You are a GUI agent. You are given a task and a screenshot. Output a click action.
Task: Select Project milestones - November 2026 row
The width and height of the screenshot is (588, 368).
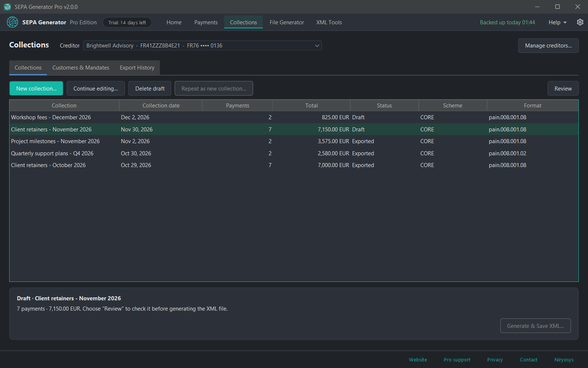294,141
